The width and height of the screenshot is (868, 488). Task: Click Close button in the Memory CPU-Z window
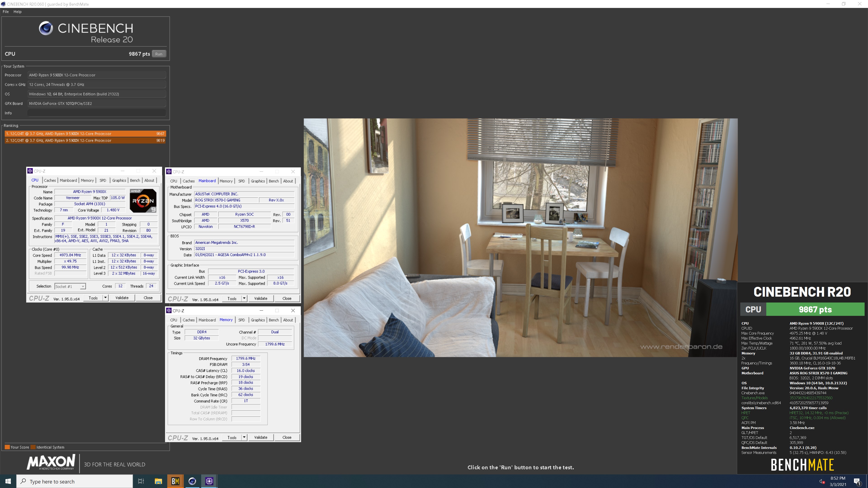[287, 437]
